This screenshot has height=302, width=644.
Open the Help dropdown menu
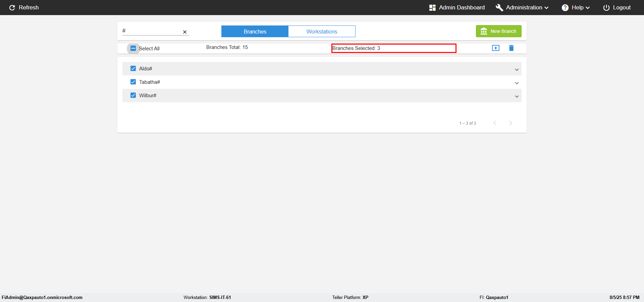[x=576, y=7]
